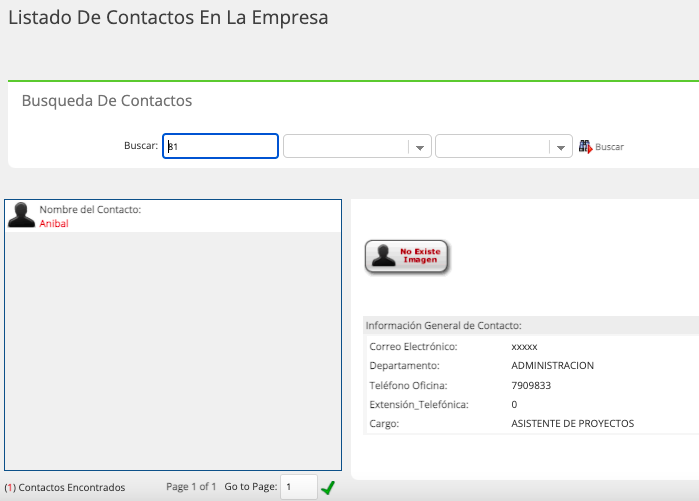Click the Contactos Encontrados count text
The image size is (699, 501).
65,487
